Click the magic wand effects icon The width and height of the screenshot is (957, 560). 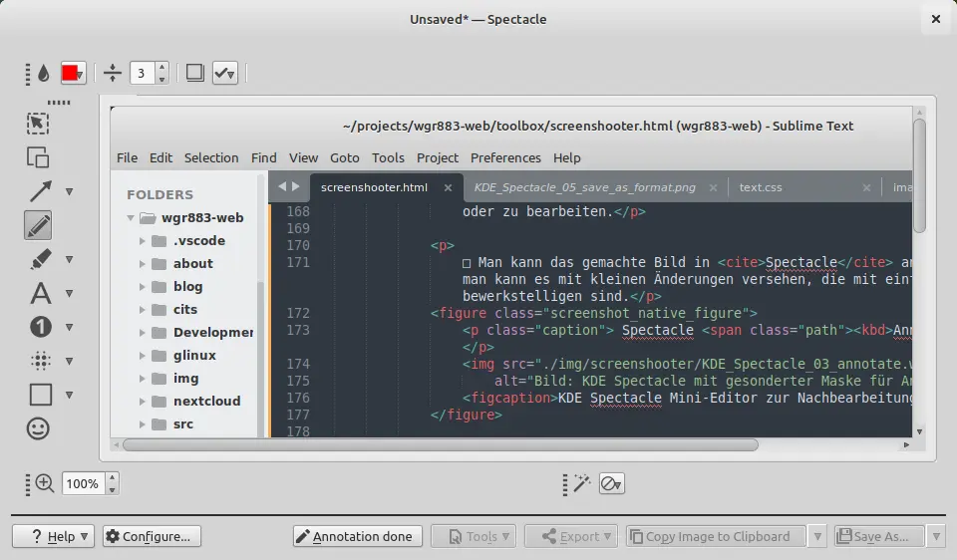(581, 483)
